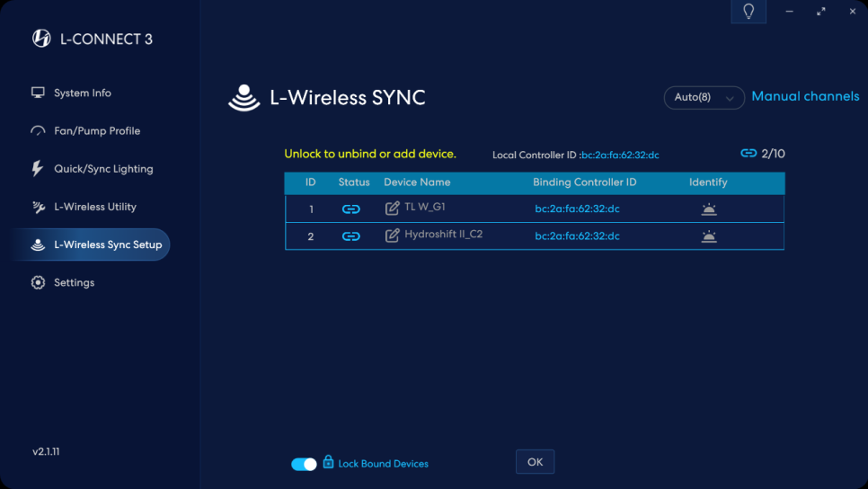868x489 pixels.
Task: Identify the TL W_G1 device
Action: (709, 209)
